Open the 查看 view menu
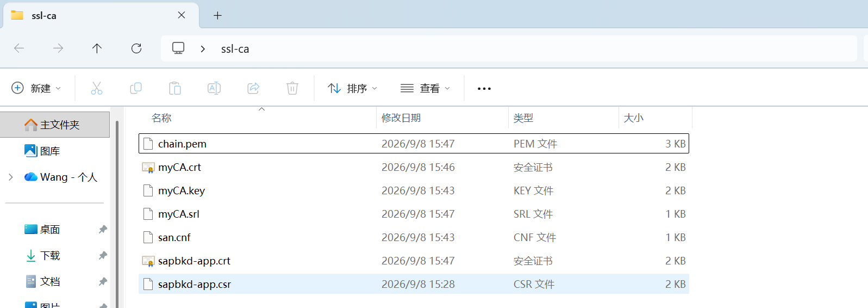The width and height of the screenshot is (868, 308). (x=426, y=88)
